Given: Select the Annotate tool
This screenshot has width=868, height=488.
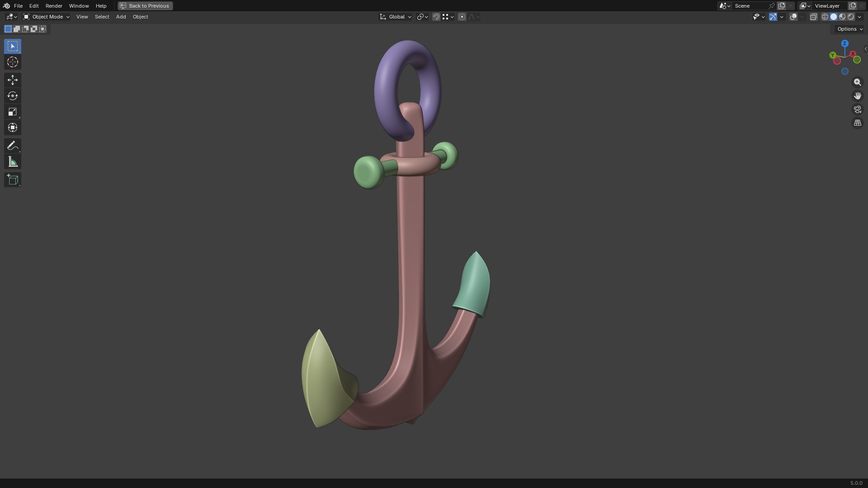Looking at the screenshot, I should [x=13, y=145].
